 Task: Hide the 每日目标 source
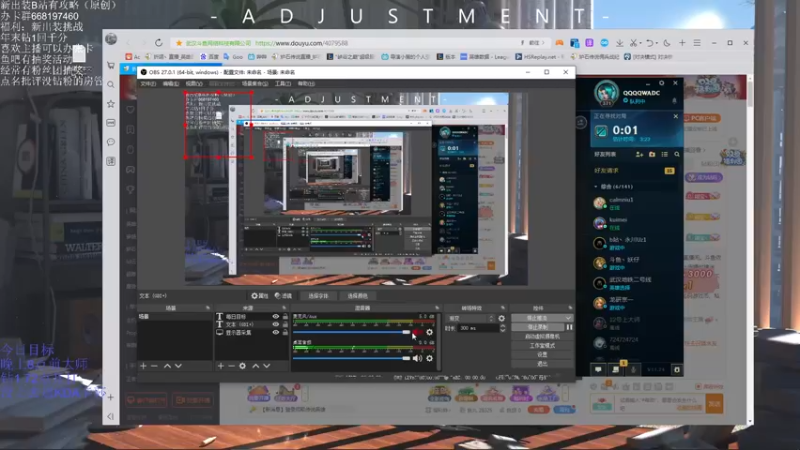276,316
